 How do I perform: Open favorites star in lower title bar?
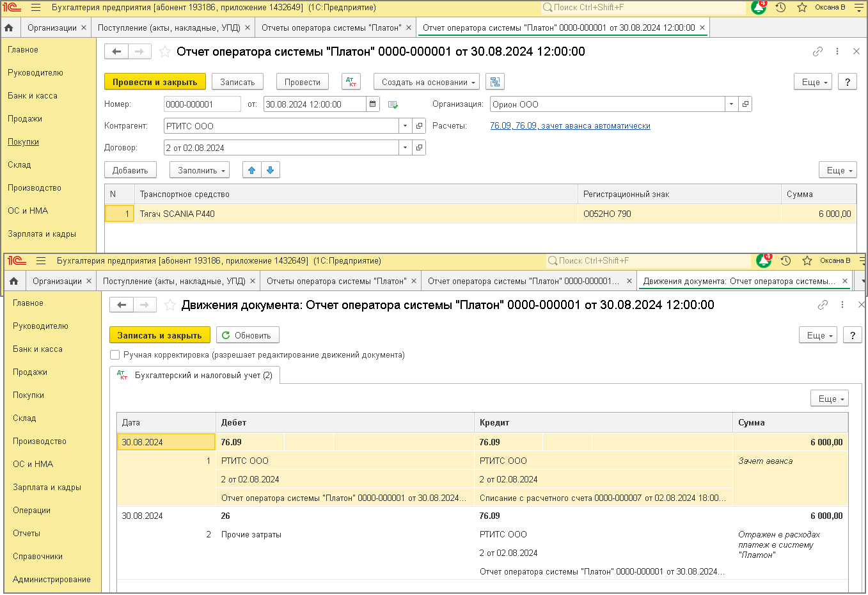click(807, 261)
